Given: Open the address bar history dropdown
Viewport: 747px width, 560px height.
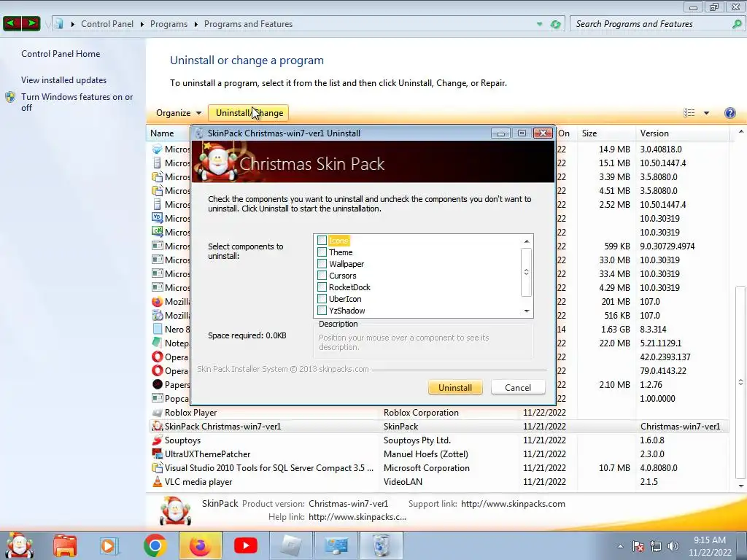Looking at the screenshot, I should point(539,24).
